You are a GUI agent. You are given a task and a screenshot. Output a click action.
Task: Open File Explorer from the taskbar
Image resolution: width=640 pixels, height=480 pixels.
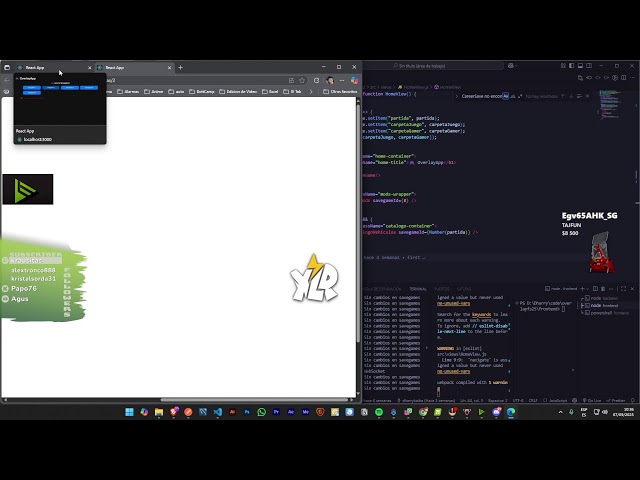coord(159,412)
